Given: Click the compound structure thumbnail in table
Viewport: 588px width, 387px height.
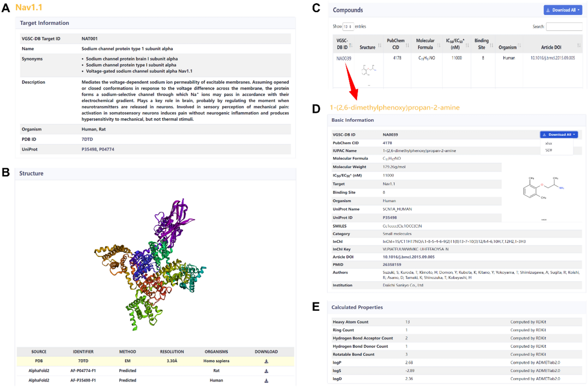Looking at the screenshot, I should pos(369,70).
